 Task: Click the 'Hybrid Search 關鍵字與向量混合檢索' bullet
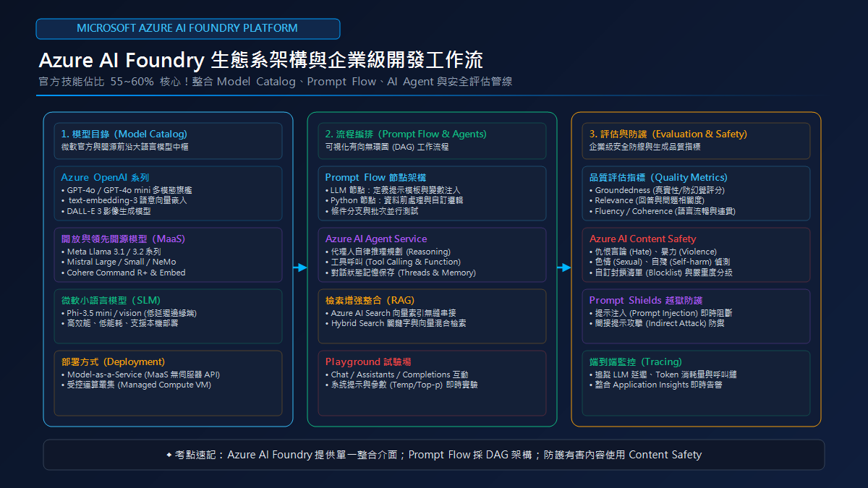pyautogui.click(x=396, y=324)
